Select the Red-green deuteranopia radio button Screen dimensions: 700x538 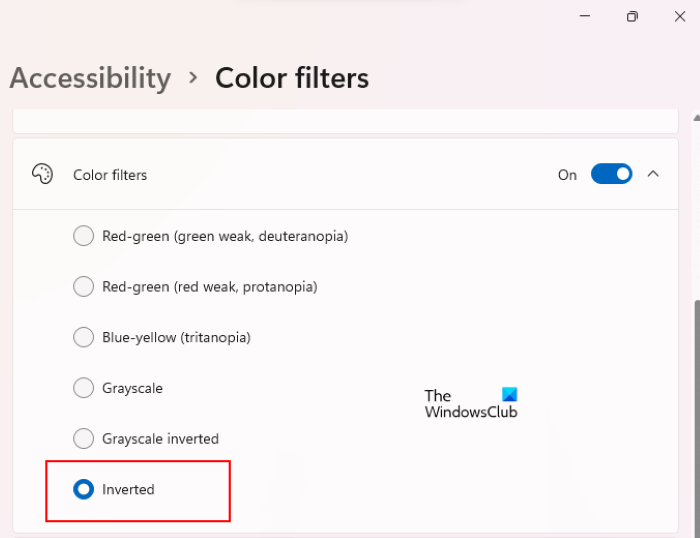[84, 236]
